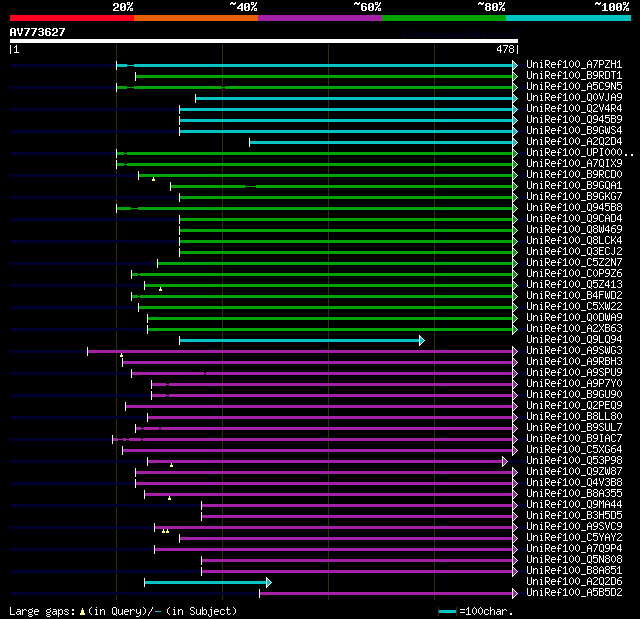
Task: Click the UniRef100_Q5N808 label
Action: pyautogui.click(x=574, y=560)
